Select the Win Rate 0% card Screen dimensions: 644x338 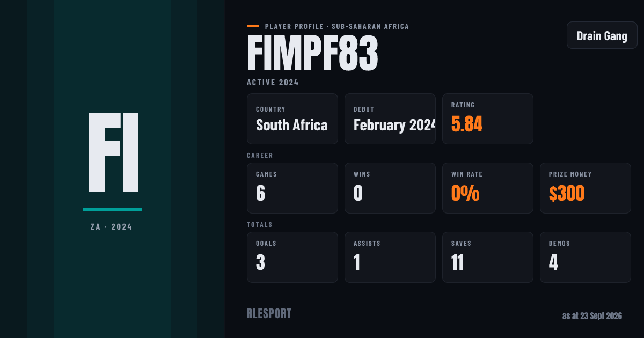pyautogui.click(x=488, y=188)
